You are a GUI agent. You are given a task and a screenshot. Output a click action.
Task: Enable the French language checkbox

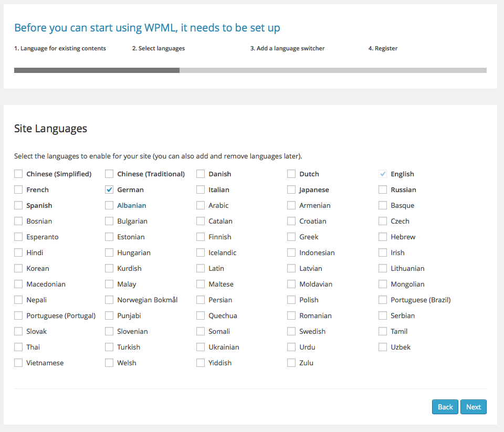(18, 189)
